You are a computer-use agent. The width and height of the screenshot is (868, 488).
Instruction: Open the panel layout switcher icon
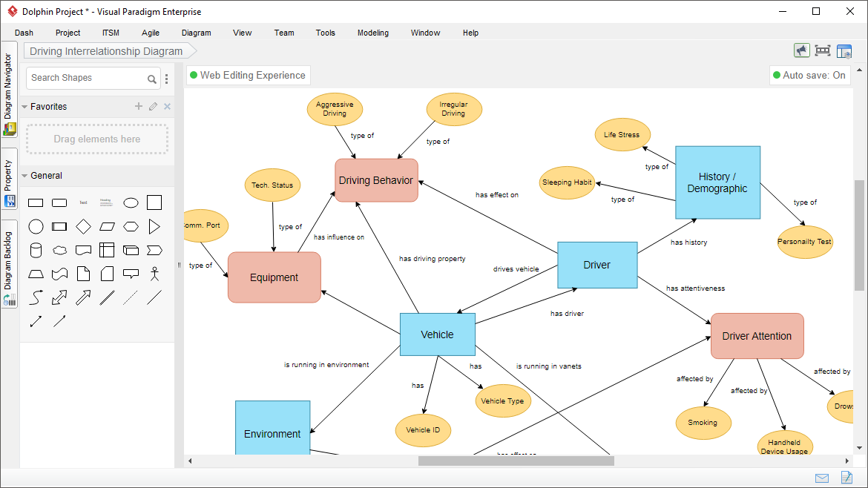click(844, 51)
